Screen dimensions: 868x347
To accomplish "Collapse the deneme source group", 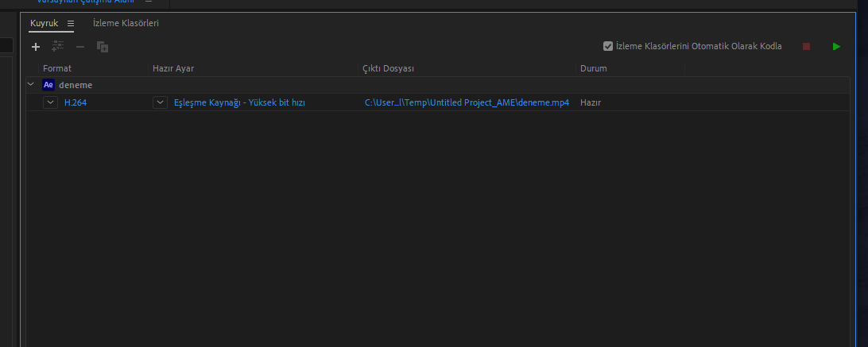I will pyautogui.click(x=30, y=85).
